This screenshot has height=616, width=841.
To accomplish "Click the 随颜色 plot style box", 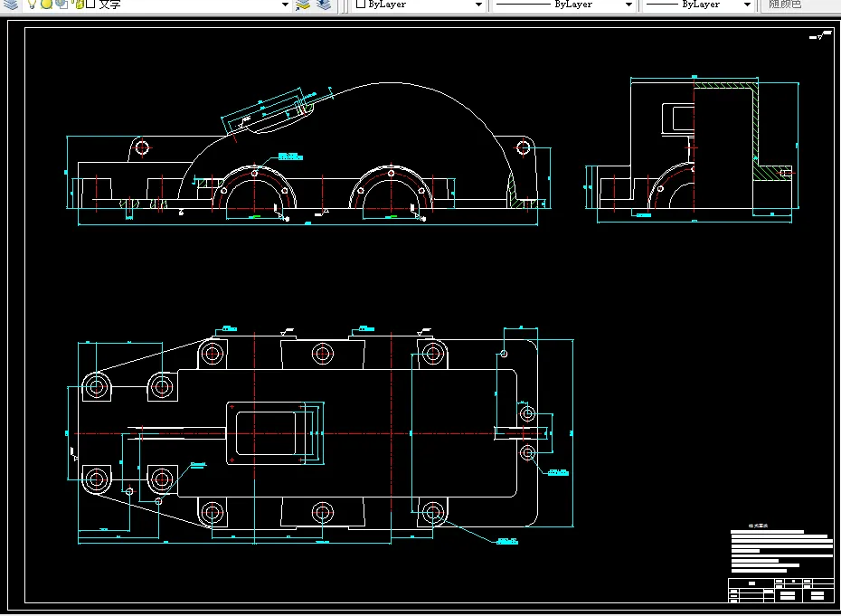I will (x=800, y=5).
